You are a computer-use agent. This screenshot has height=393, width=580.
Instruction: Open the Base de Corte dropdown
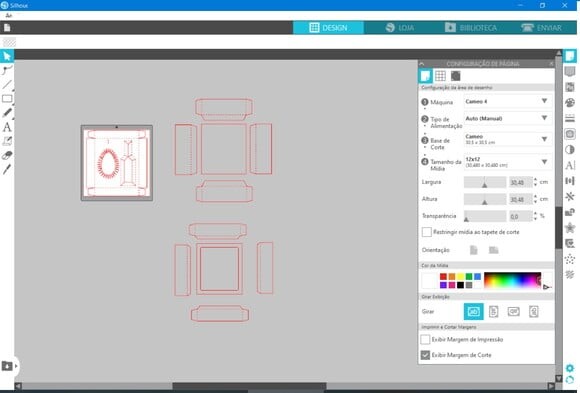(x=508, y=140)
